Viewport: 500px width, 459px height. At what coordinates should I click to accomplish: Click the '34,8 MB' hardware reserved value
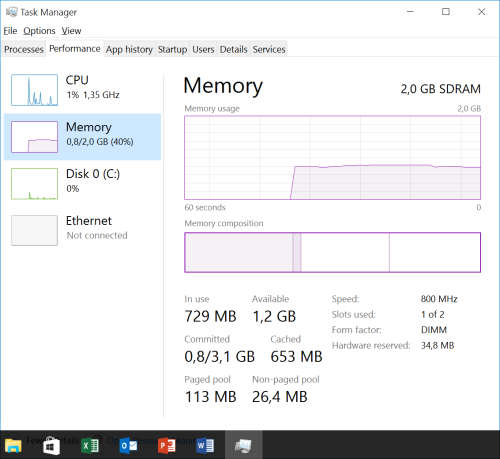coord(437,345)
